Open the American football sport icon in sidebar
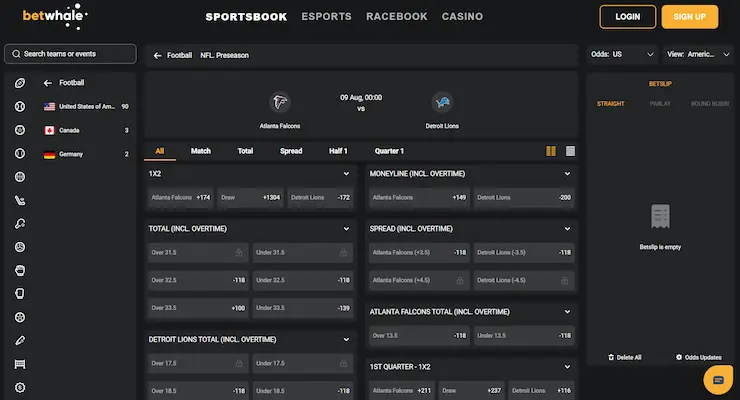Screen dimensions: 740x400 [x=20, y=83]
